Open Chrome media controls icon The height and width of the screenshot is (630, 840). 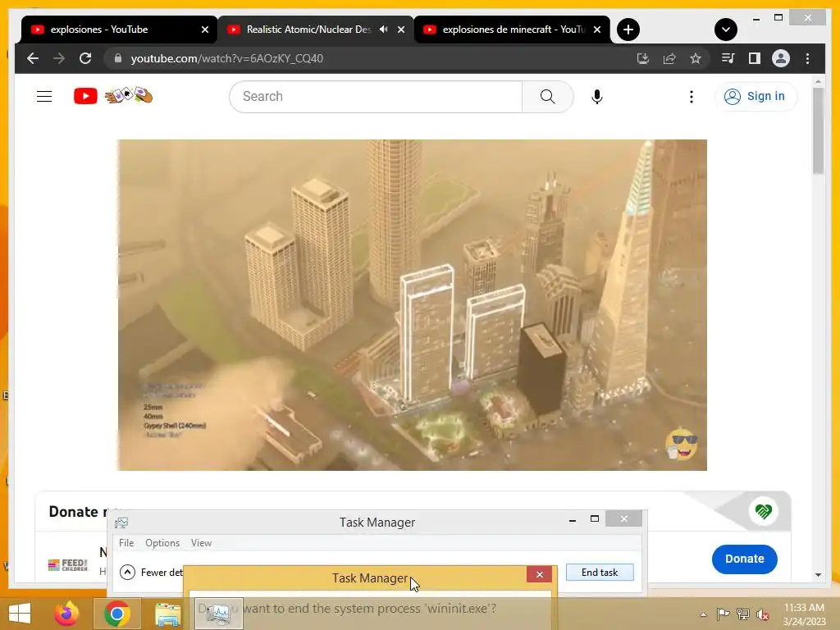pos(728,58)
